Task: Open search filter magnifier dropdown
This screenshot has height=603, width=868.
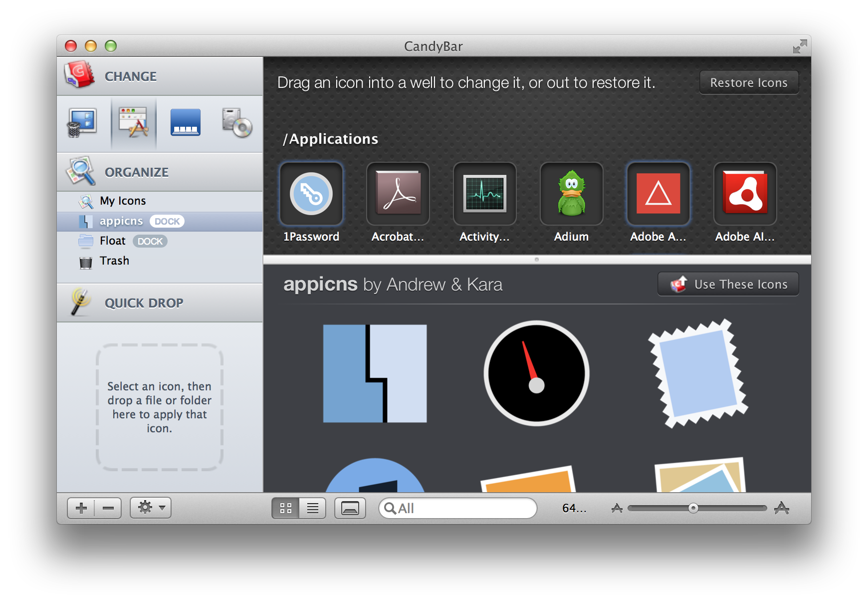Action: point(390,508)
